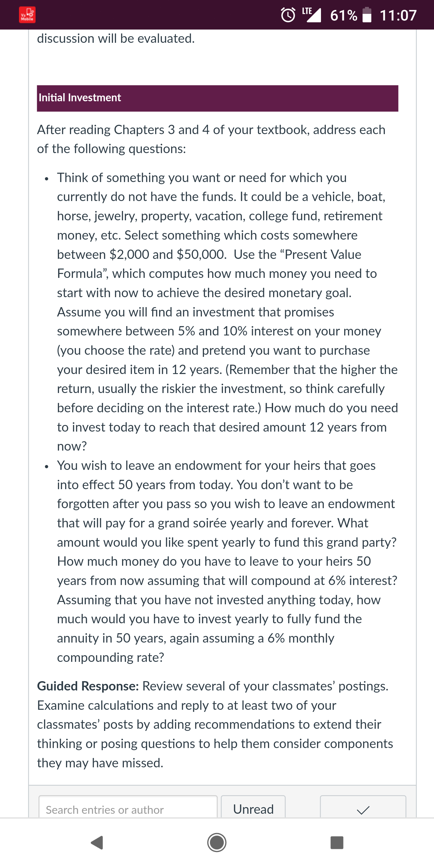Screen dimensions: 434x868
Task: Toggle the Unread filter button
Action: (x=253, y=808)
